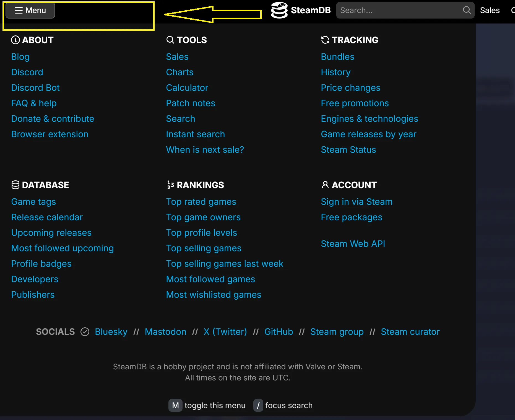Open Steam Status page
The height and width of the screenshot is (420, 515).
click(x=348, y=150)
